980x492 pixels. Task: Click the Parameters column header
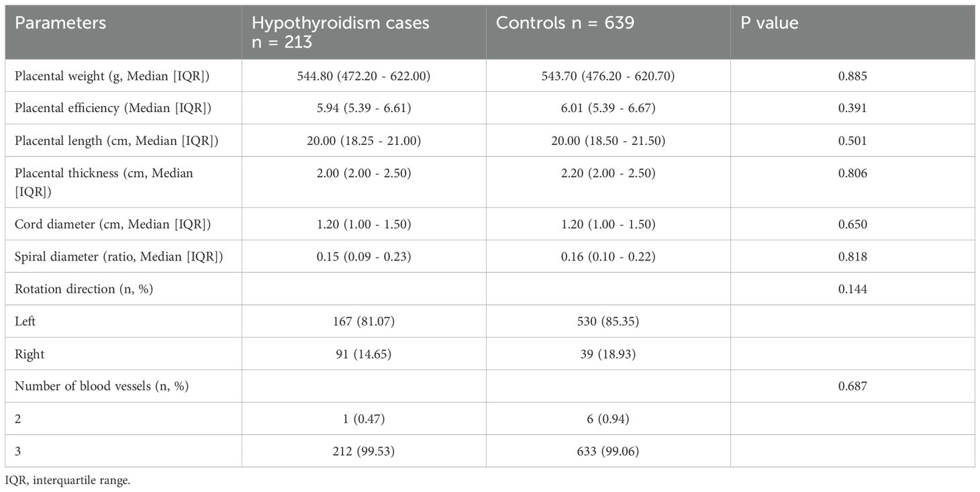point(60,23)
